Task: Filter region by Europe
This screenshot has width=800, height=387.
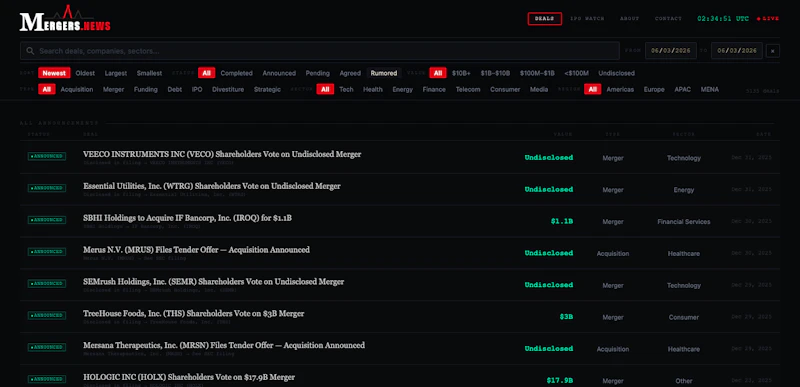Action: point(654,89)
